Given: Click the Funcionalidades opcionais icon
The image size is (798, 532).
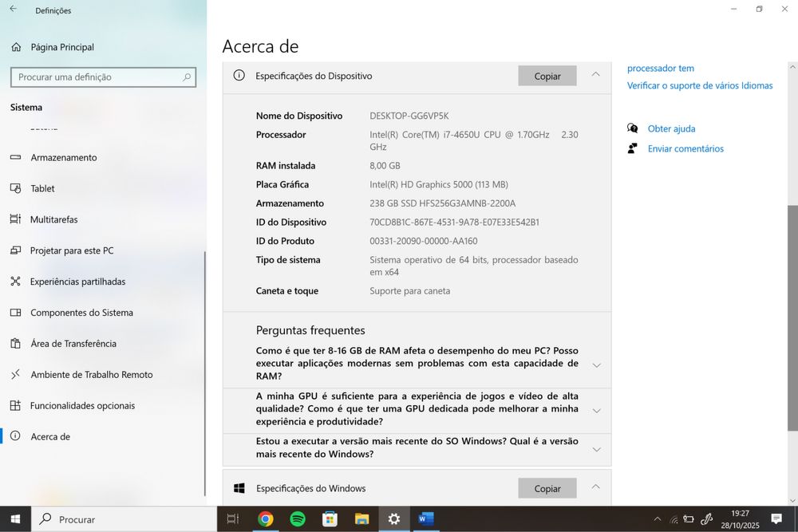Looking at the screenshot, I should tap(16, 405).
